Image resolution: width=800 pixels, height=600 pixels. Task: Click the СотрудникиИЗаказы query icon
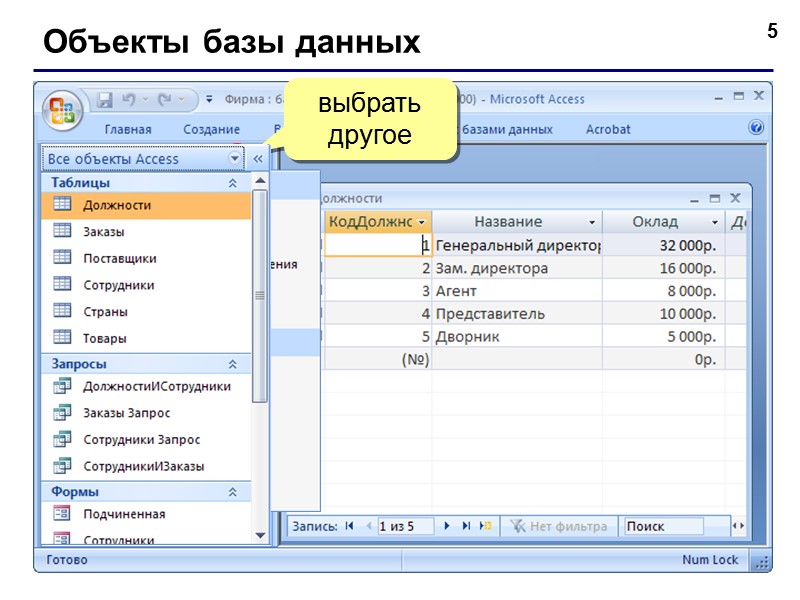[62, 465]
